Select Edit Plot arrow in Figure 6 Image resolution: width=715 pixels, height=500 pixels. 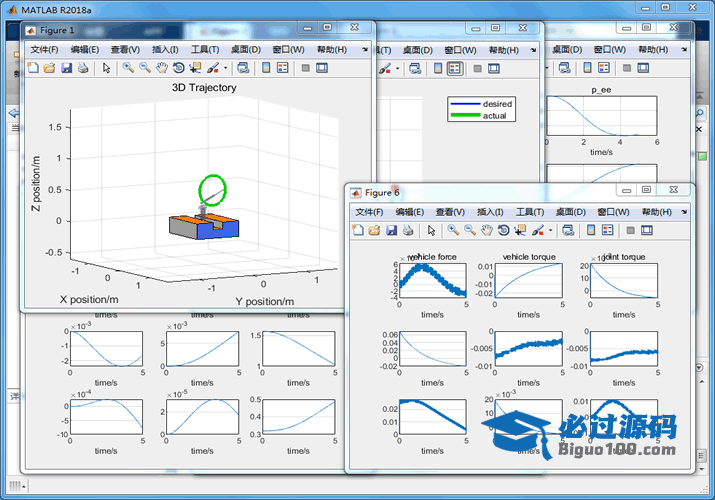tap(431, 230)
